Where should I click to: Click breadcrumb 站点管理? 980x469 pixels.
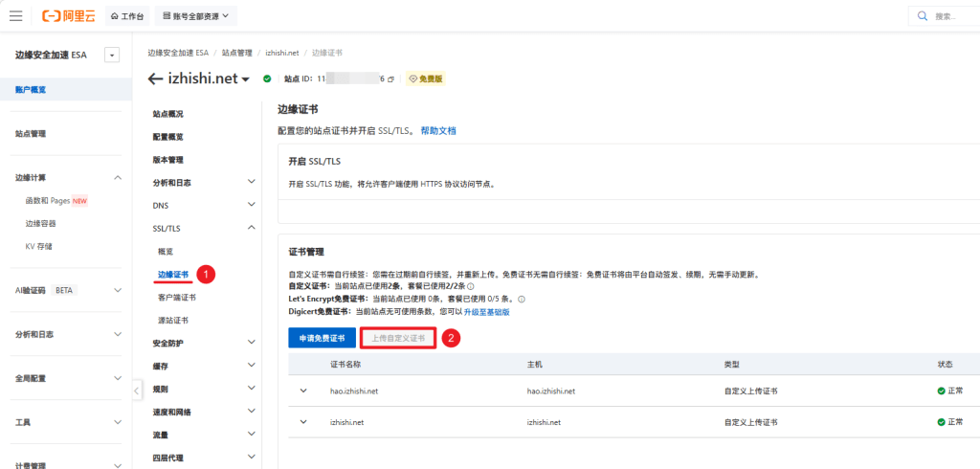pyautogui.click(x=237, y=54)
